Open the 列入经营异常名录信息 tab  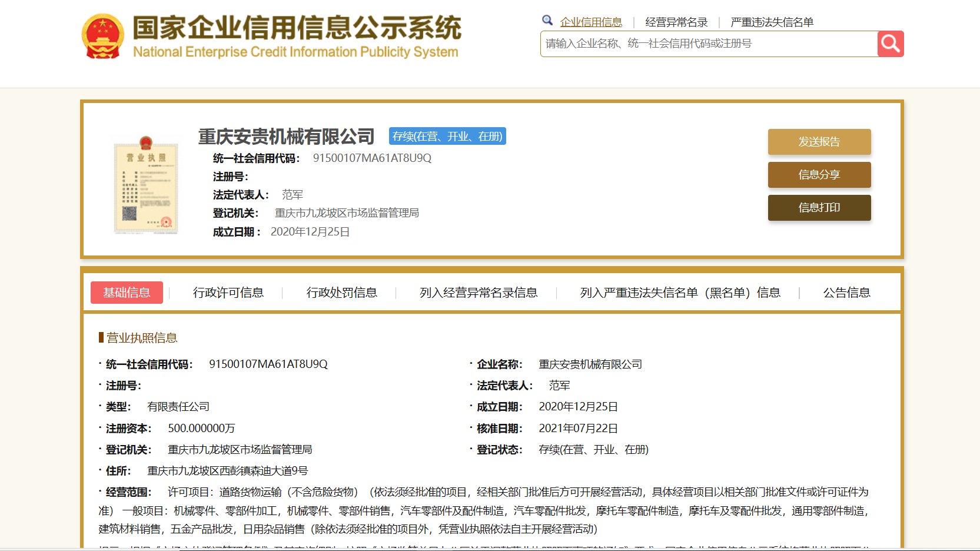pos(479,293)
